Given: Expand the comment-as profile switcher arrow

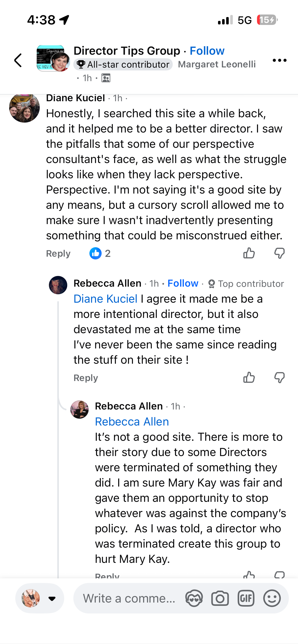Looking at the screenshot, I should click(x=52, y=598).
